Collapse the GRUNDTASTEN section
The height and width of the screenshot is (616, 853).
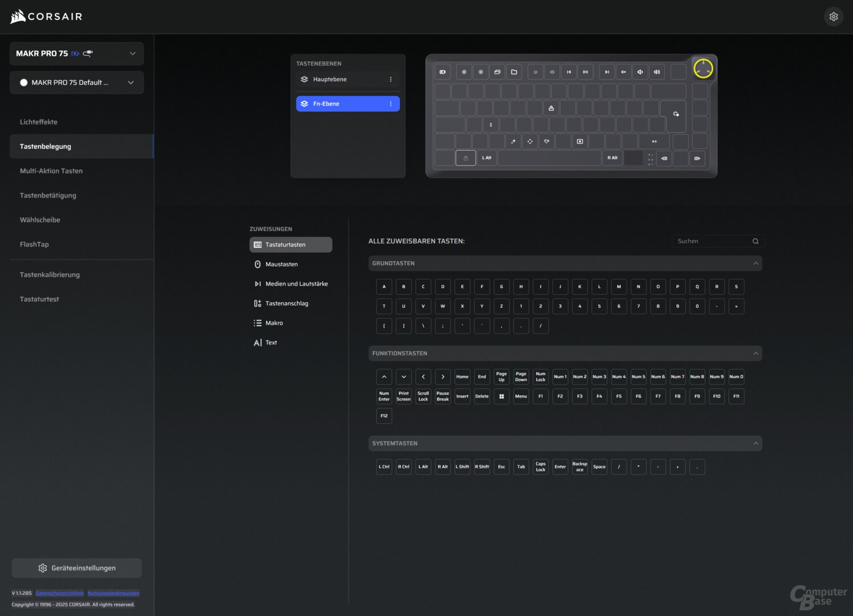[x=755, y=264]
